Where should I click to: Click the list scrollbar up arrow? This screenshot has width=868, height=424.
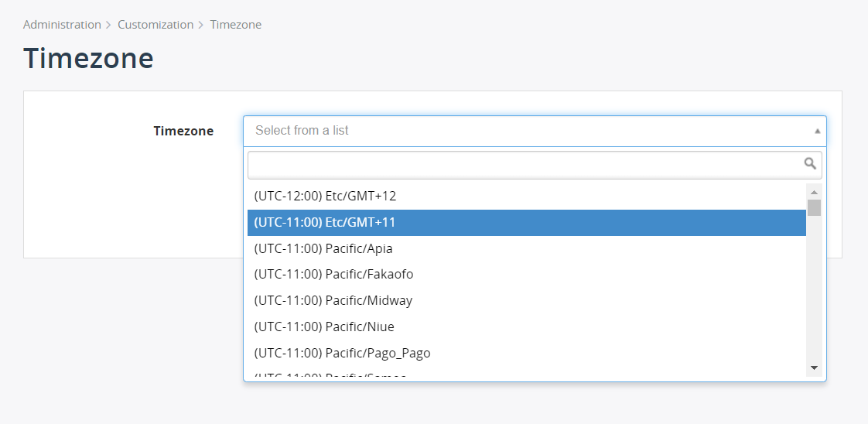(814, 192)
